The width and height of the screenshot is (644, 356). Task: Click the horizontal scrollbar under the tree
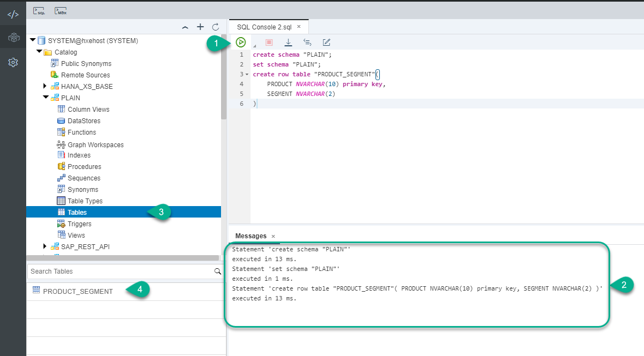[x=123, y=258]
